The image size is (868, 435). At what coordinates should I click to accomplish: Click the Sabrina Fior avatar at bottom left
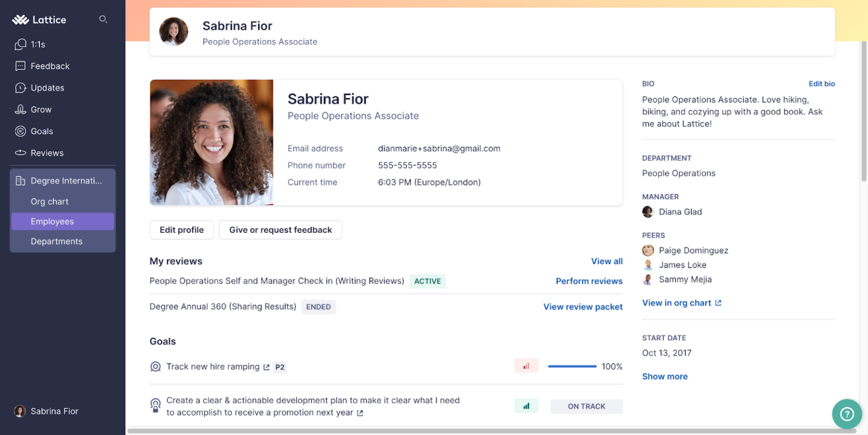[20, 411]
